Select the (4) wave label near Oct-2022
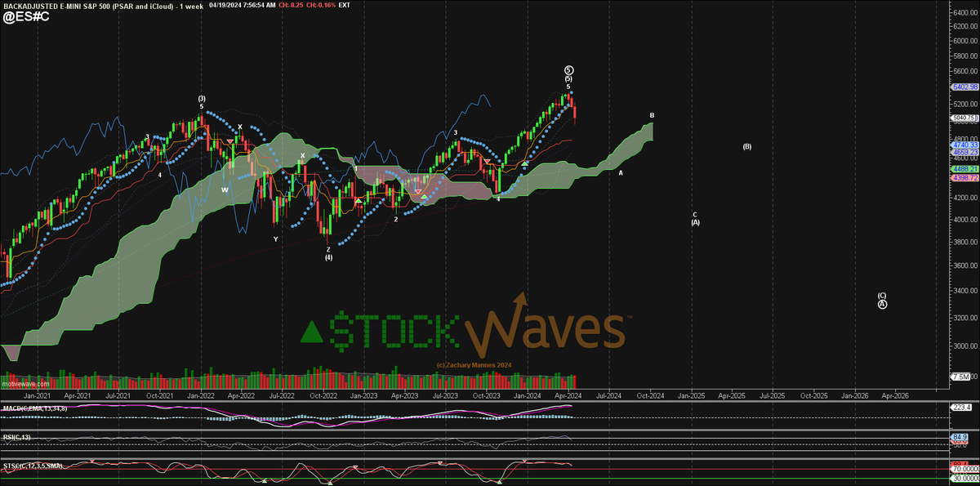 pyautogui.click(x=328, y=257)
